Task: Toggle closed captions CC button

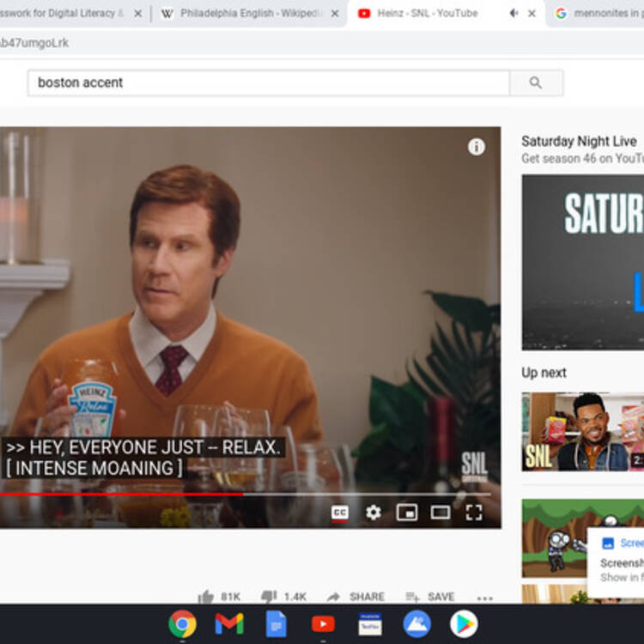Action: (340, 512)
